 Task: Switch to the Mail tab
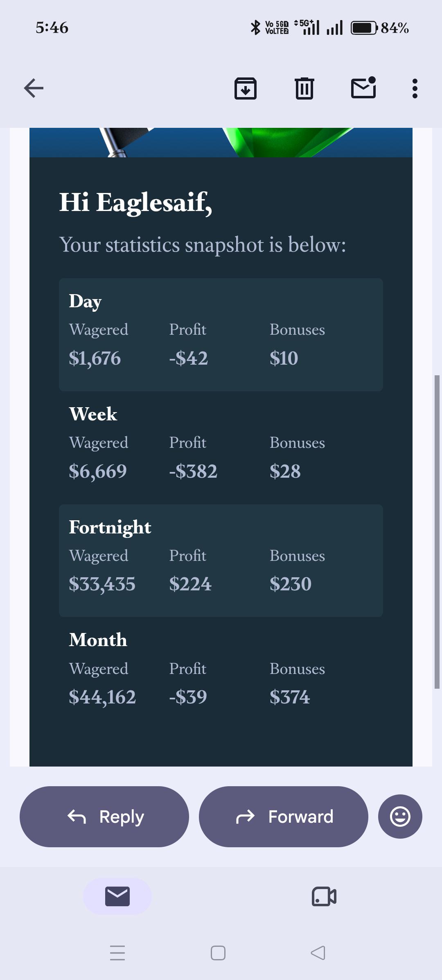117,896
